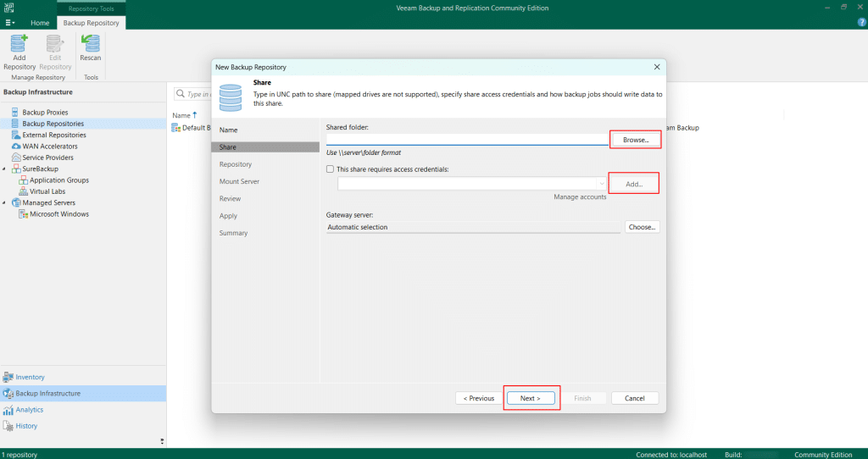Click the Edit Repository ribbon icon
Viewport: 868px width, 459px height.
pos(55,44)
